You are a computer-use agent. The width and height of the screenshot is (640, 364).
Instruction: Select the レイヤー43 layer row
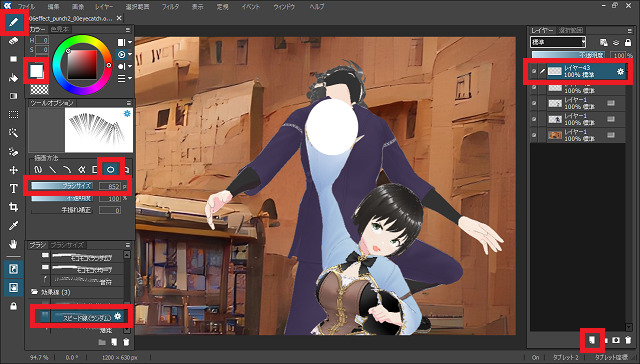(578, 71)
